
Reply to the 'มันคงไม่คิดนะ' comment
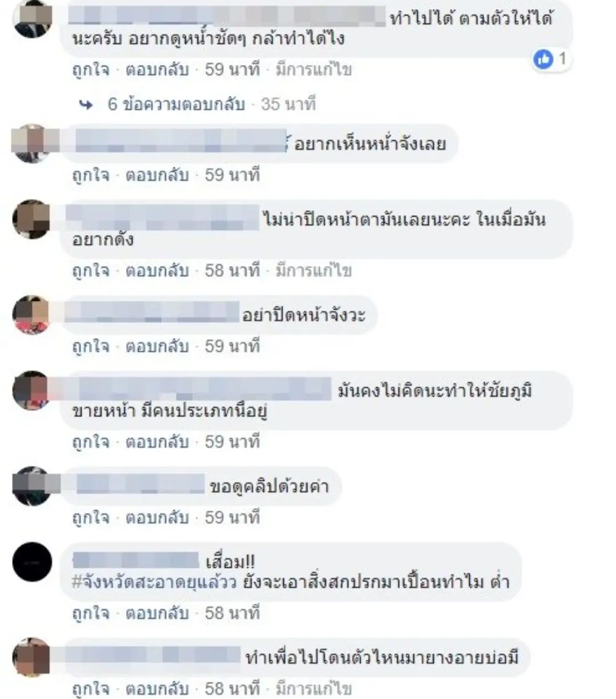pos(157,441)
